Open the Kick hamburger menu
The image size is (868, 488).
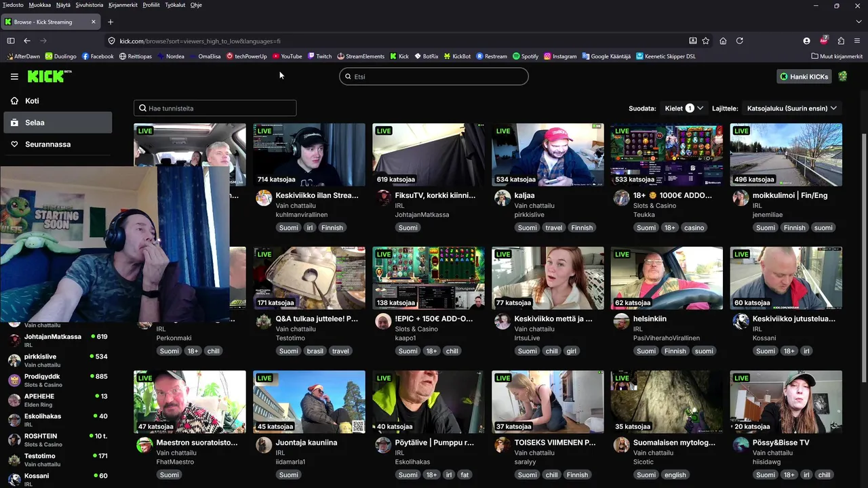pyautogui.click(x=14, y=77)
